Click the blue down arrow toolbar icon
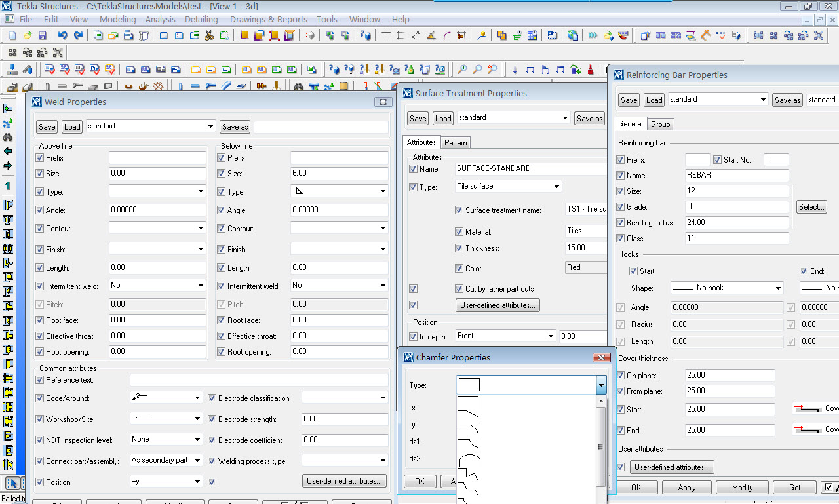This screenshot has height=504, width=839. point(515,69)
